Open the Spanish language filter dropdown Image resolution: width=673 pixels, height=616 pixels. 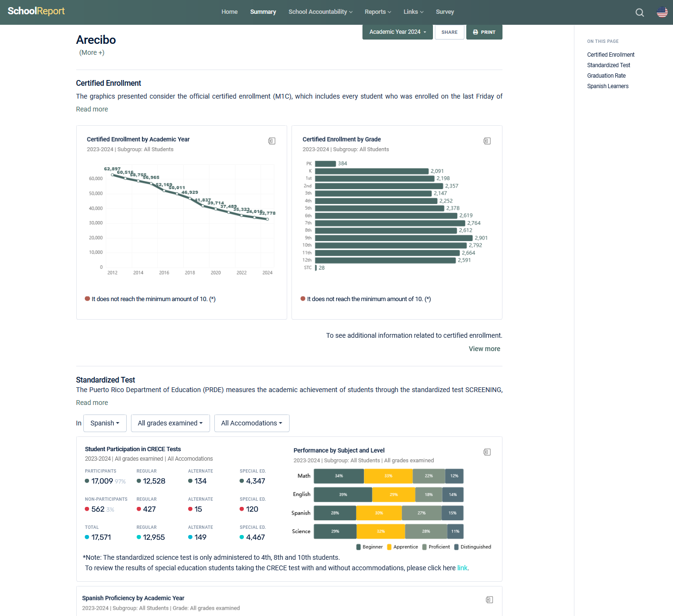(x=105, y=423)
